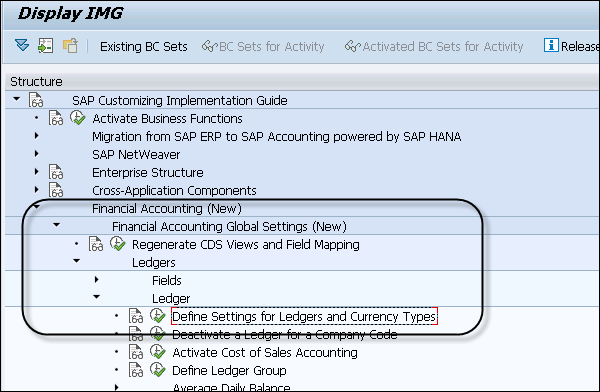Select Deactivate a Ledger for a Company Code text
The width and height of the screenshot is (600, 392).
pyautogui.click(x=285, y=335)
